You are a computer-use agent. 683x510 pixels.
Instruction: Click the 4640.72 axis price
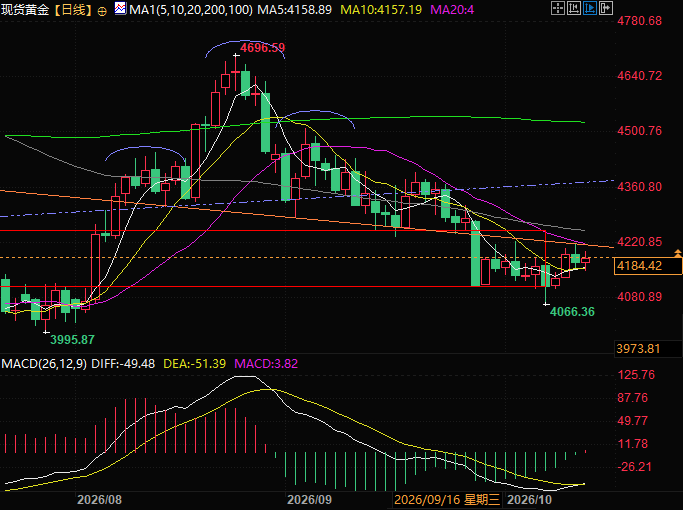(639, 76)
